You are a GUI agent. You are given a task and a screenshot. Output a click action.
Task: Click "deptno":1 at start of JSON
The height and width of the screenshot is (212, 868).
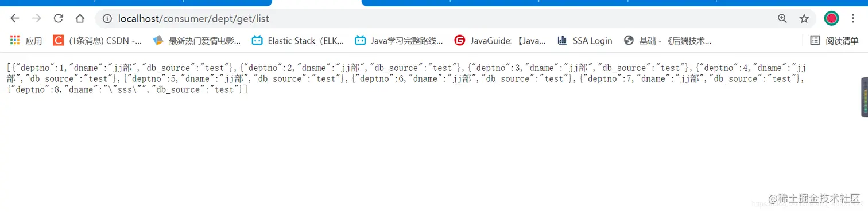(x=40, y=68)
